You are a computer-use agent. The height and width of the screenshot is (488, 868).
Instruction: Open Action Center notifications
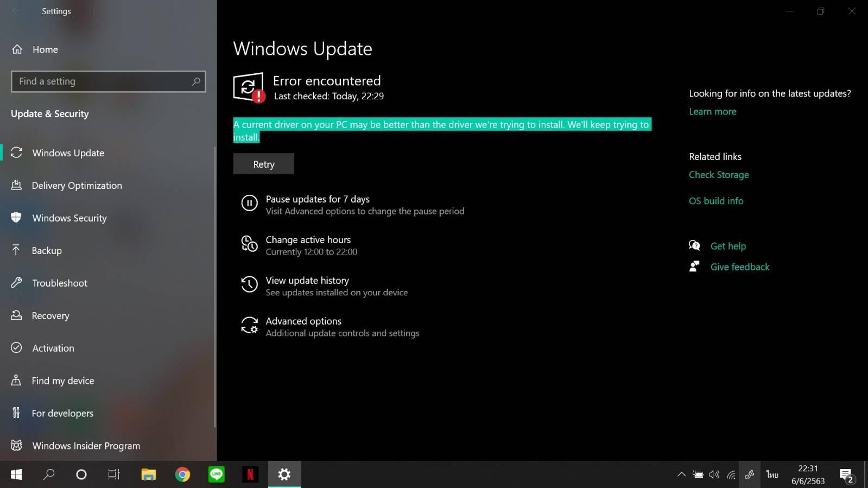tap(847, 476)
